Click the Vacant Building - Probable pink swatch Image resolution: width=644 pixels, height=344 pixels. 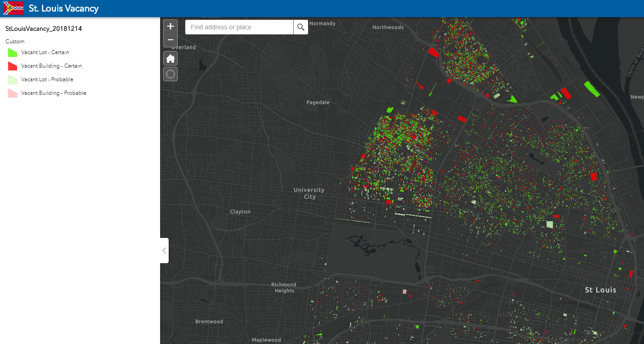coord(13,93)
